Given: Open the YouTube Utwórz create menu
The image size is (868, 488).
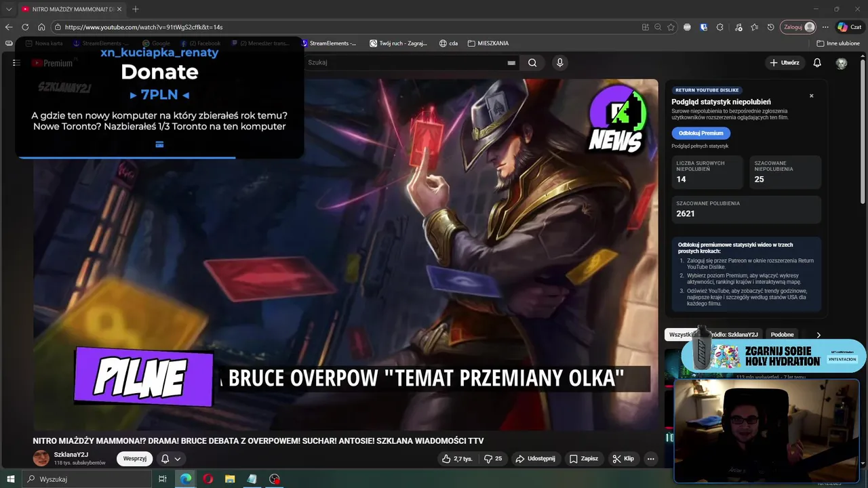Looking at the screenshot, I should [784, 62].
